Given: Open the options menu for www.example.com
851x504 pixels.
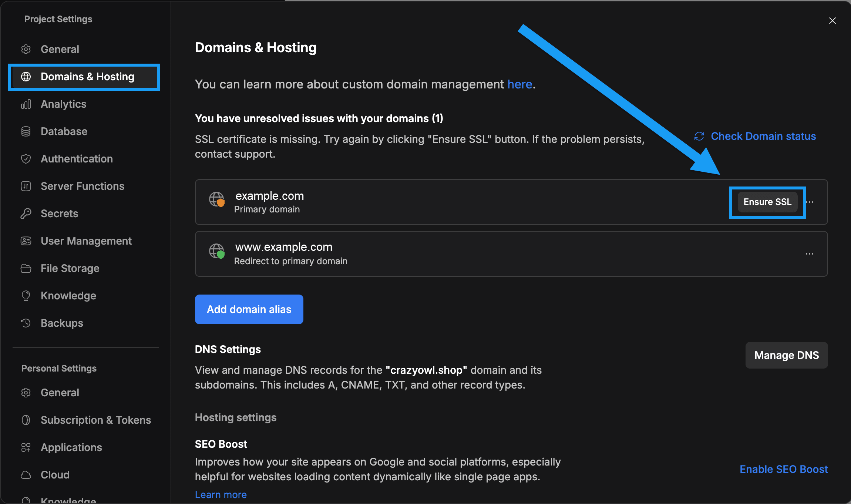Looking at the screenshot, I should 810,254.
